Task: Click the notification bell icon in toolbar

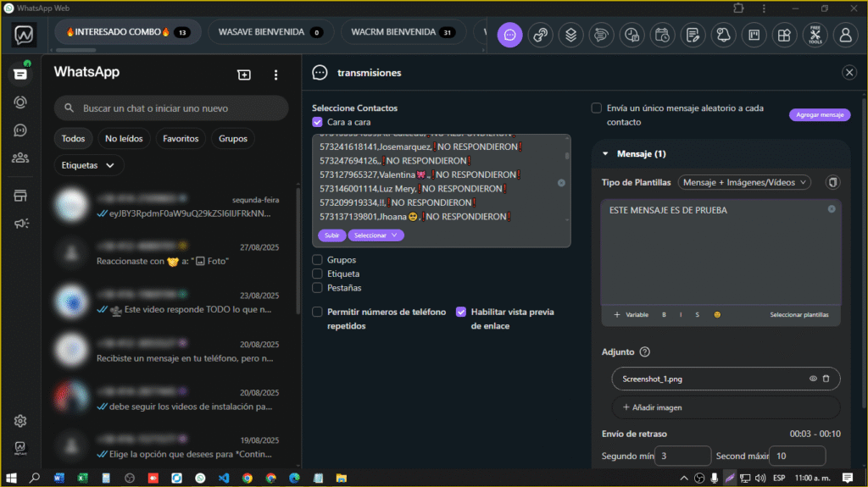Action: pos(724,35)
